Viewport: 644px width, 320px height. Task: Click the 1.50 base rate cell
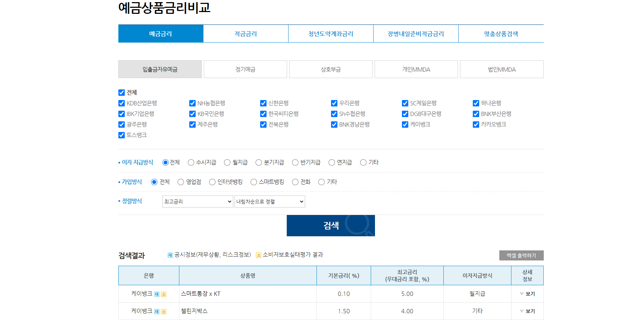pos(344,311)
